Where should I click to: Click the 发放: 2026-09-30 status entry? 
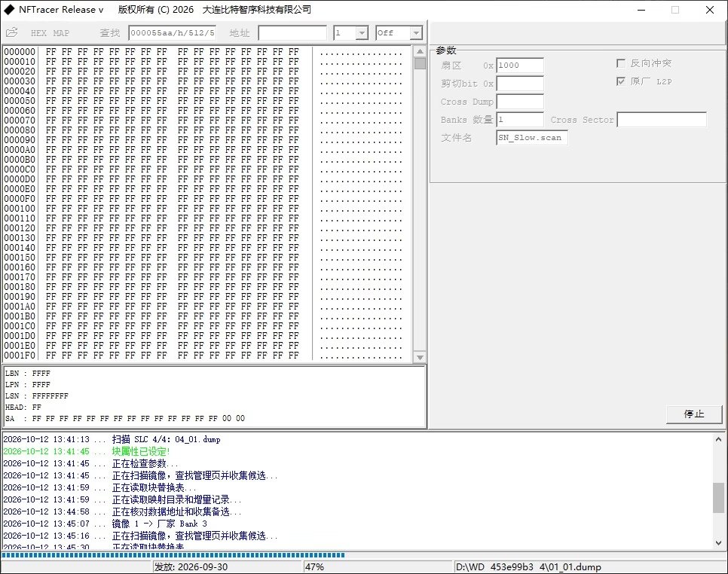(x=228, y=567)
